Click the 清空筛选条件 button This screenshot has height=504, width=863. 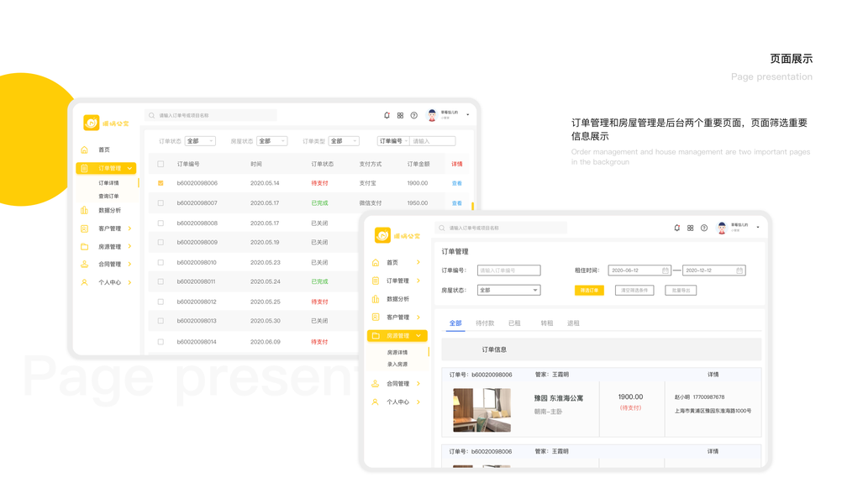(x=634, y=290)
